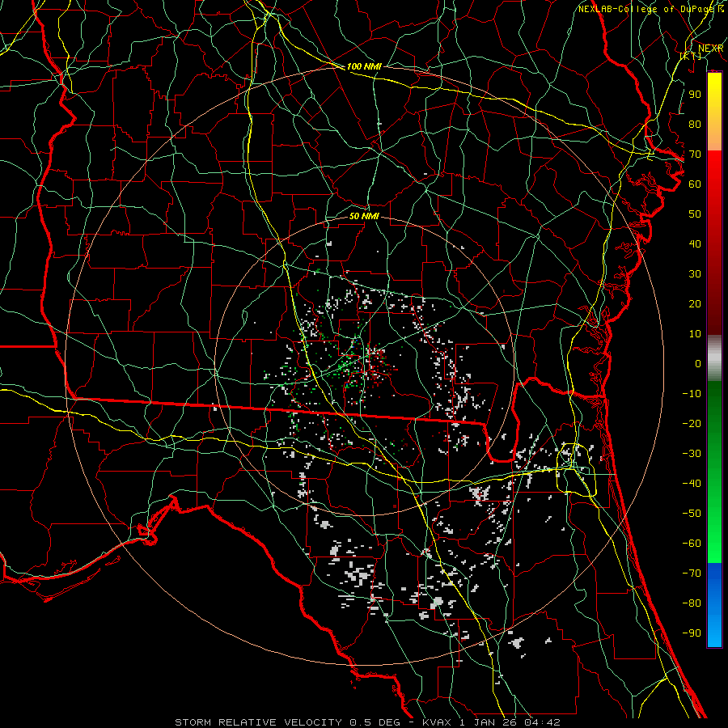
Task: Click the KVAX station identifier in caption
Action: coord(438,722)
